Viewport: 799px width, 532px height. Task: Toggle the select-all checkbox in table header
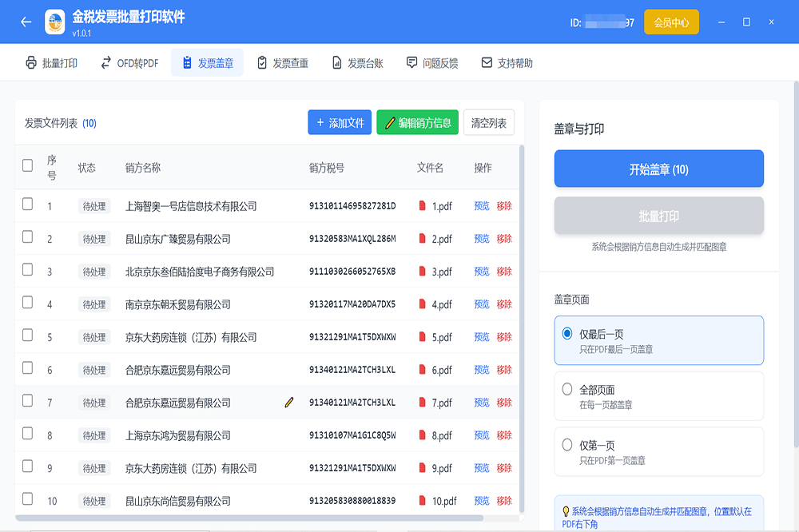tap(28, 165)
